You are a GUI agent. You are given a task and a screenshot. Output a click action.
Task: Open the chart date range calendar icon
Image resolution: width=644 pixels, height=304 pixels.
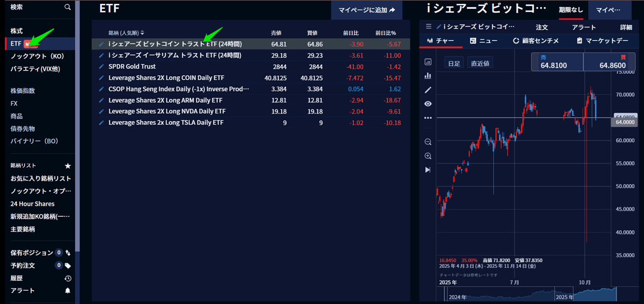pos(428,62)
